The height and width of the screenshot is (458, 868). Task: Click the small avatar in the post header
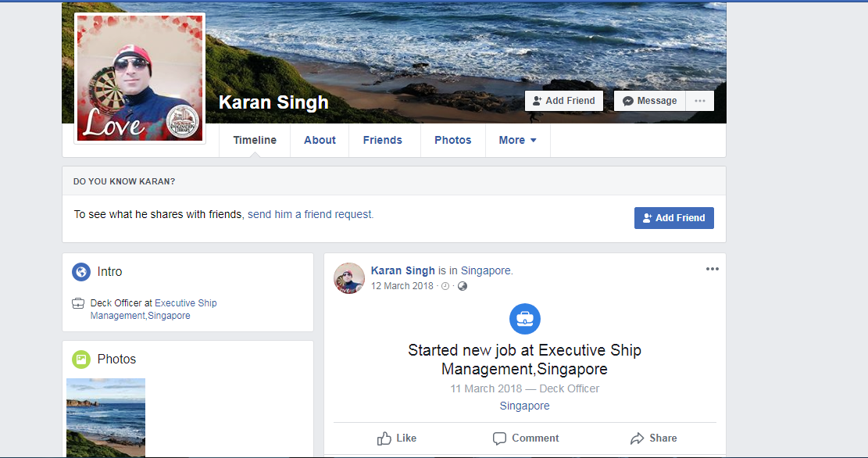tap(349, 278)
